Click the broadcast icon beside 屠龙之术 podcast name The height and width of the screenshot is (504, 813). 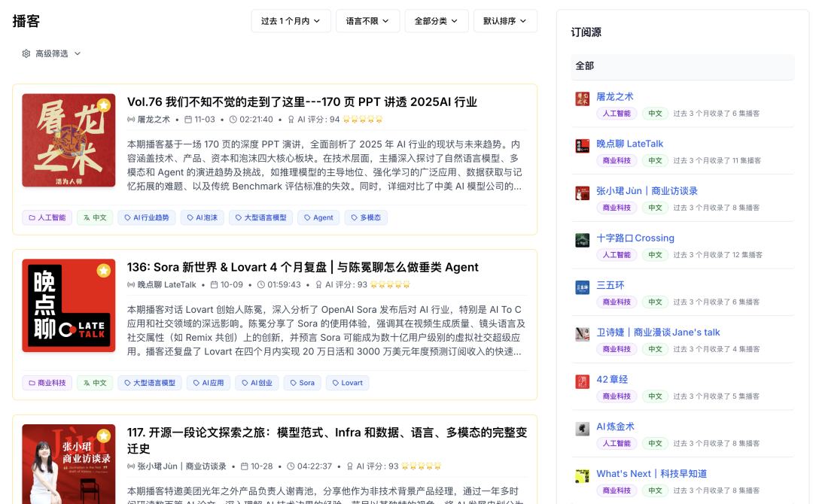[132, 118]
